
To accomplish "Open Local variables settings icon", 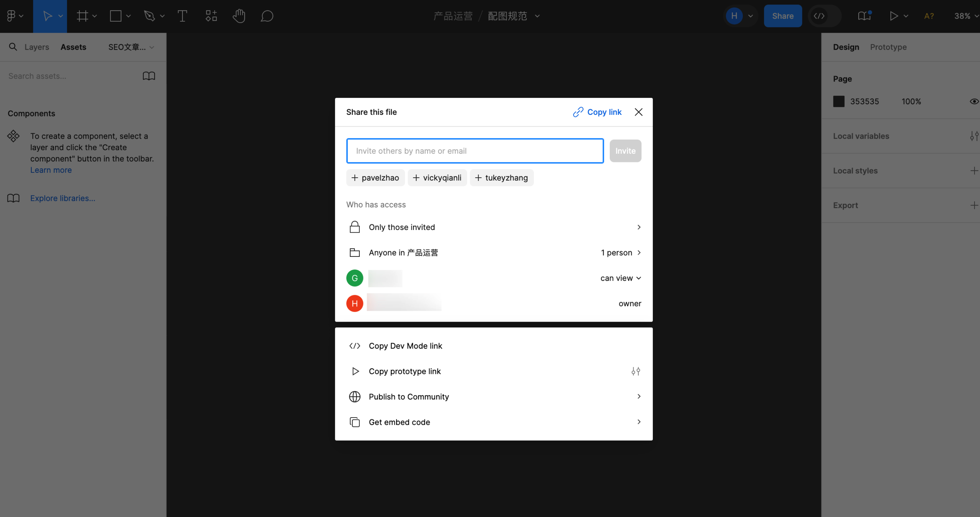I will pyautogui.click(x=974, y=136).
